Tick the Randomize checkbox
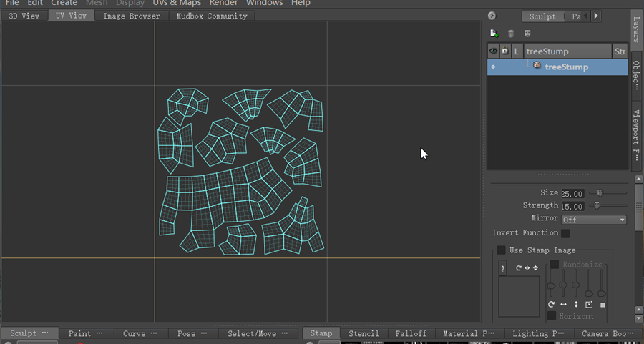This screenshot has height=344, width=644. pyautogui.click(x=554, y=264)
